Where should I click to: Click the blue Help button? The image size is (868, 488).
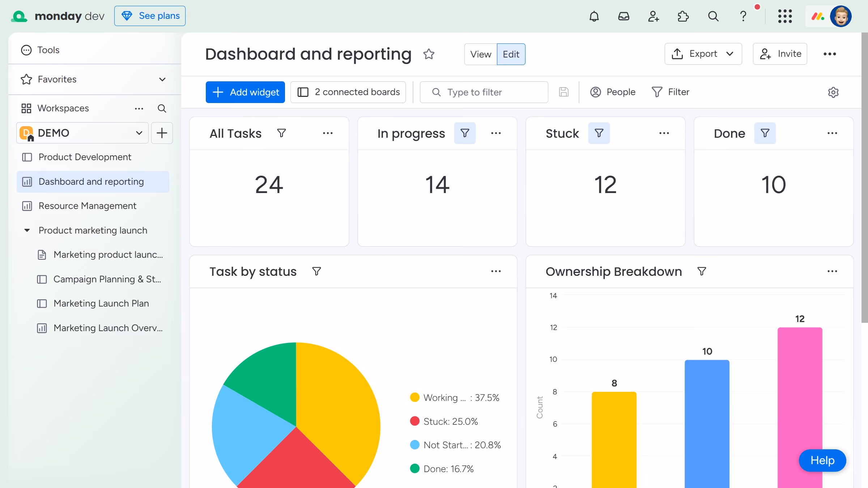click(822, 460)
